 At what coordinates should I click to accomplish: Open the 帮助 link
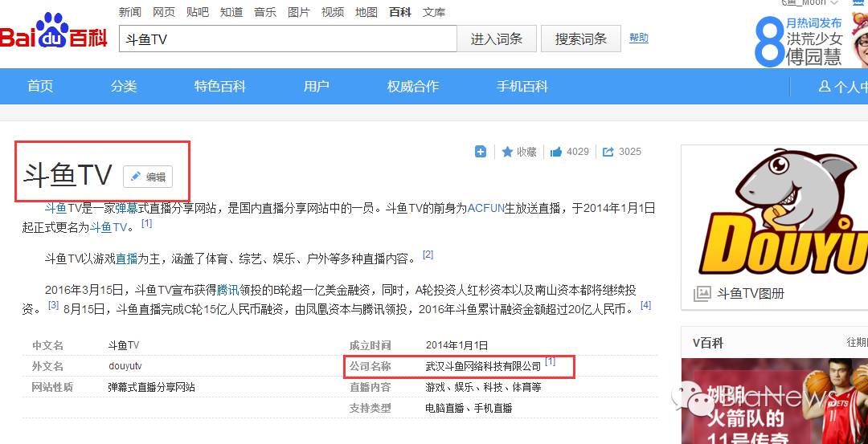click(x=639, y=39)
